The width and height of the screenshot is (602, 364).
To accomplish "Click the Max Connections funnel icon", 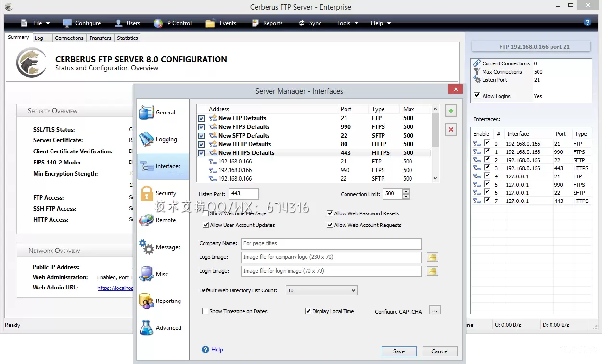I will (x=477, y=71).
